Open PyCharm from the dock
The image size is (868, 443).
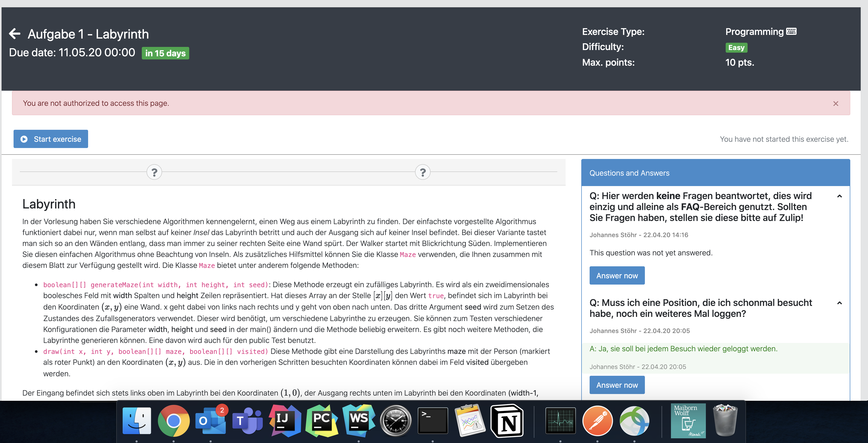tap(322, 421)
